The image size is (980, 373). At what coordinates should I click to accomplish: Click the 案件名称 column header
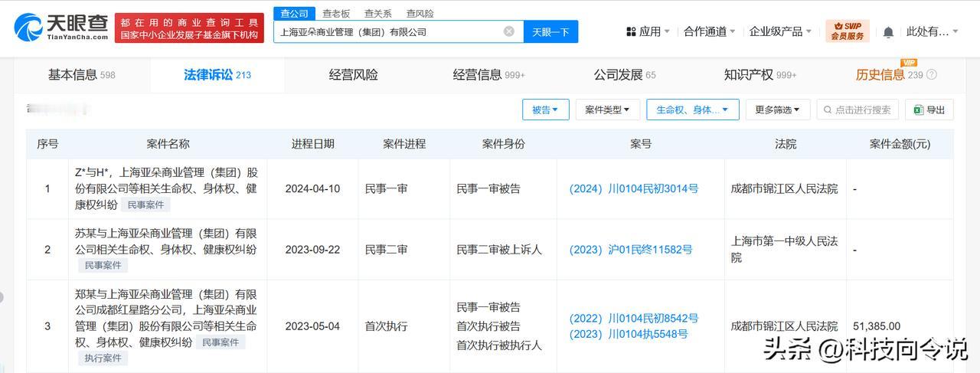pyautogui.click(x=168, y=144)
